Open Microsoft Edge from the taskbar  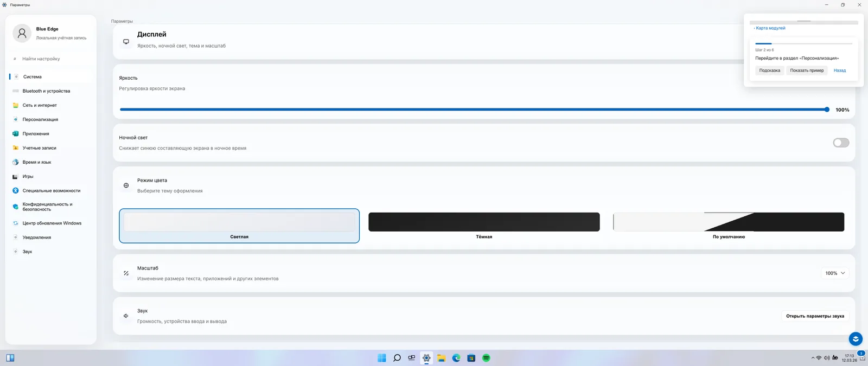[x=456, y=358]
